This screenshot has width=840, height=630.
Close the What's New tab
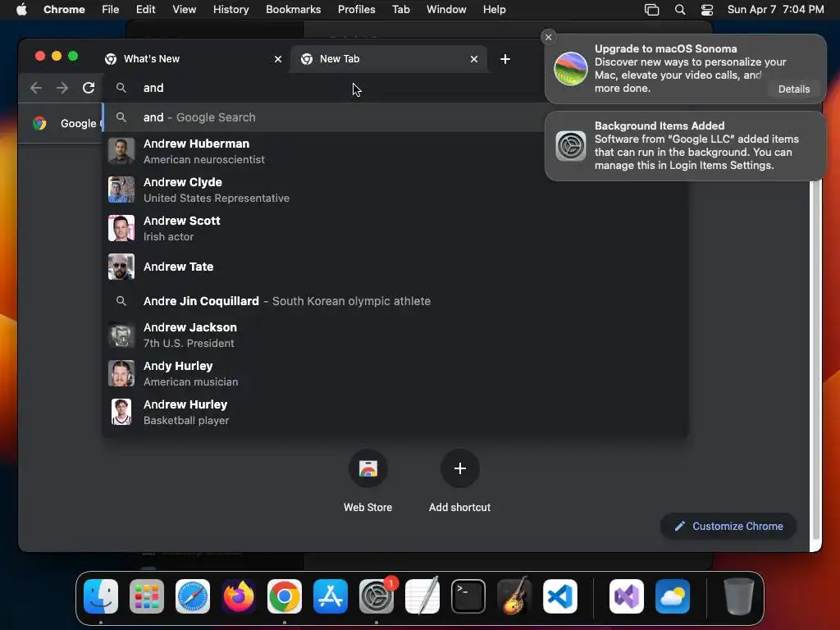pyautogui.click(x=278, y=59)
